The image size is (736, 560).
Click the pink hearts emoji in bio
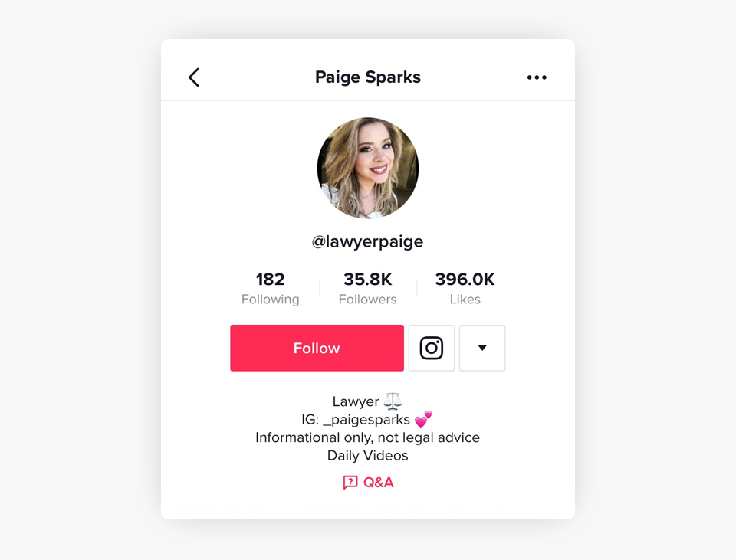[x=423, y=419]
